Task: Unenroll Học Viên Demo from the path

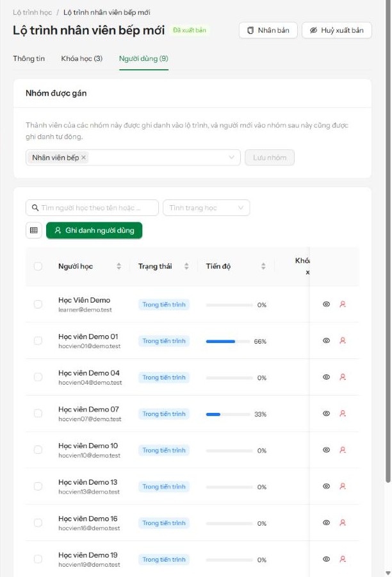Action: pos(342,304)
